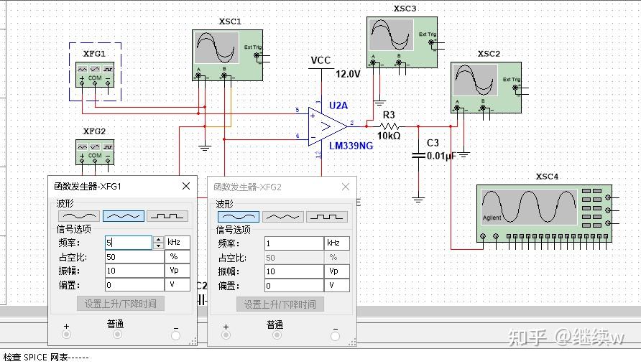Open XFG2 offset unit V dropdown
The width and height of the screenshot is (641, 364).
[337, 286]
